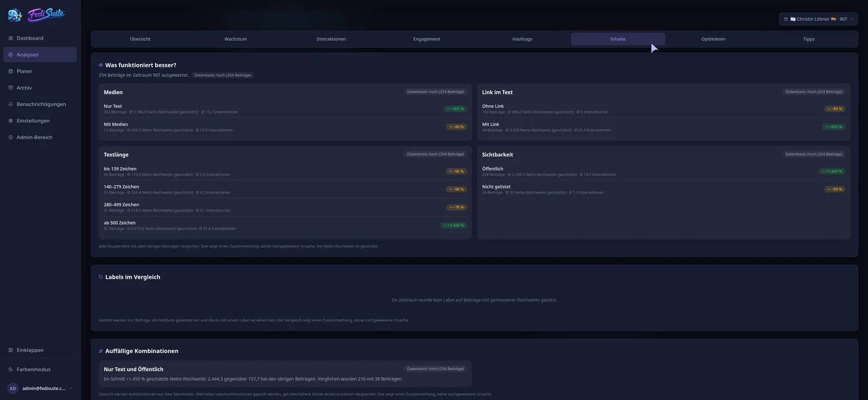Switch to the Übersicht tab
Viewport: 868px width, 400px height.
[x=140, y=39]
